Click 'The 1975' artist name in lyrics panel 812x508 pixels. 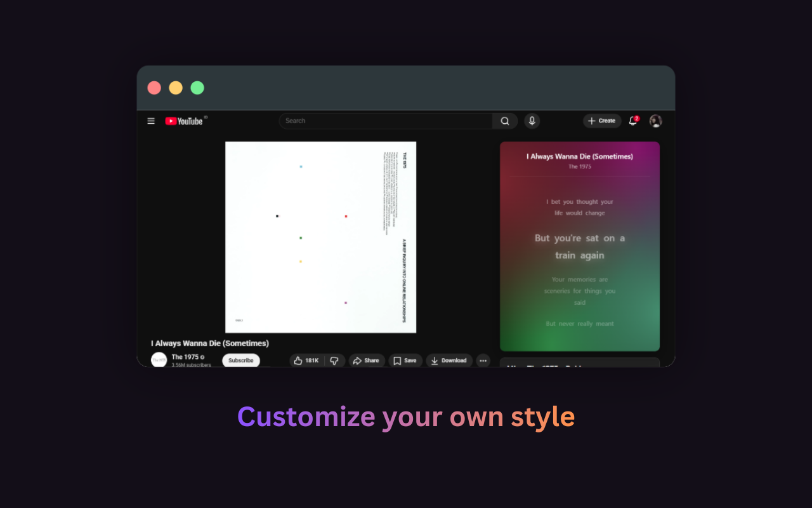point(580,167)
